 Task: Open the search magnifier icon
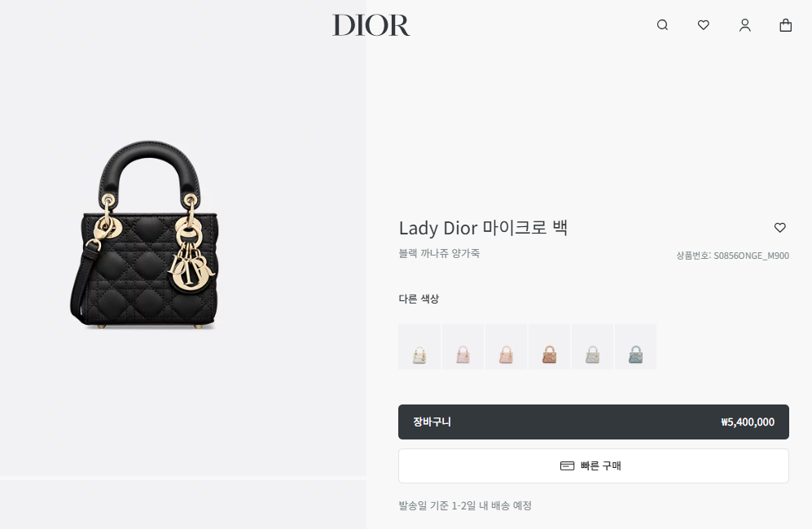coord(662,25)
